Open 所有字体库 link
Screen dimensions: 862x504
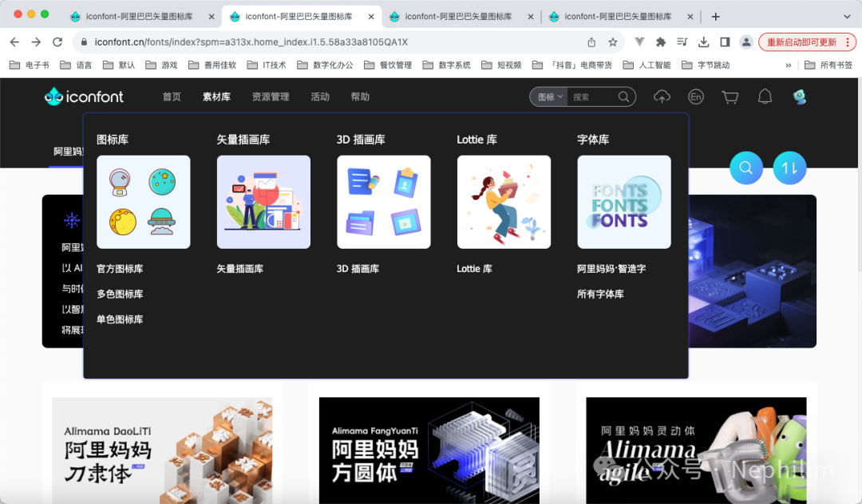coord(600,293)
